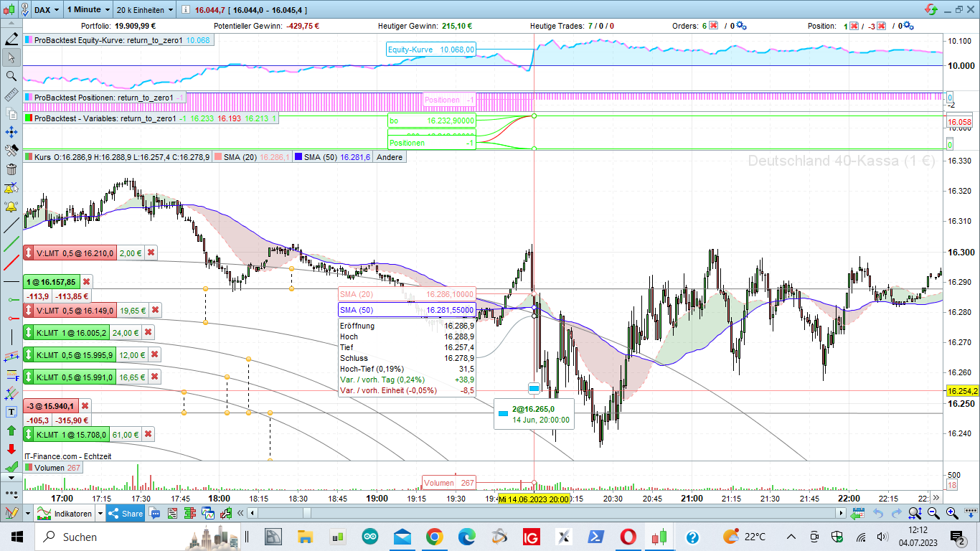Click the SMA (50) blue color swatch
Screen dimensions: 980x551
297,157
